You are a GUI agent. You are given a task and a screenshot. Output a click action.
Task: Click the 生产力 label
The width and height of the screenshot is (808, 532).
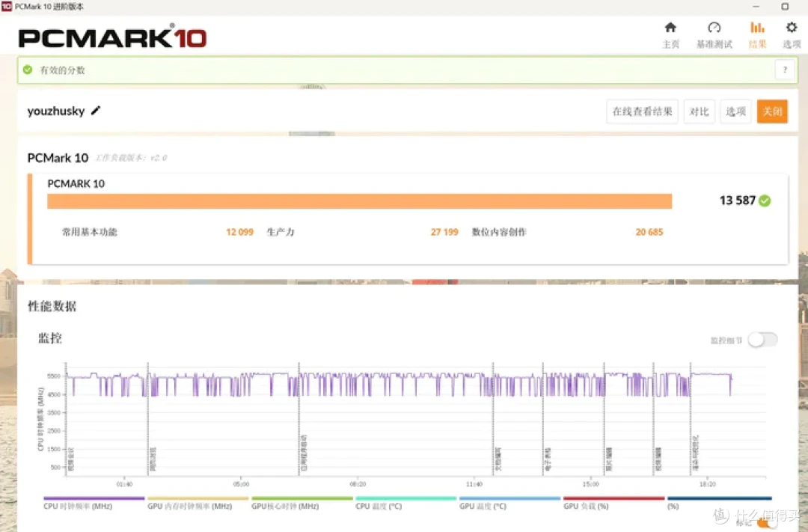[281, 232]
